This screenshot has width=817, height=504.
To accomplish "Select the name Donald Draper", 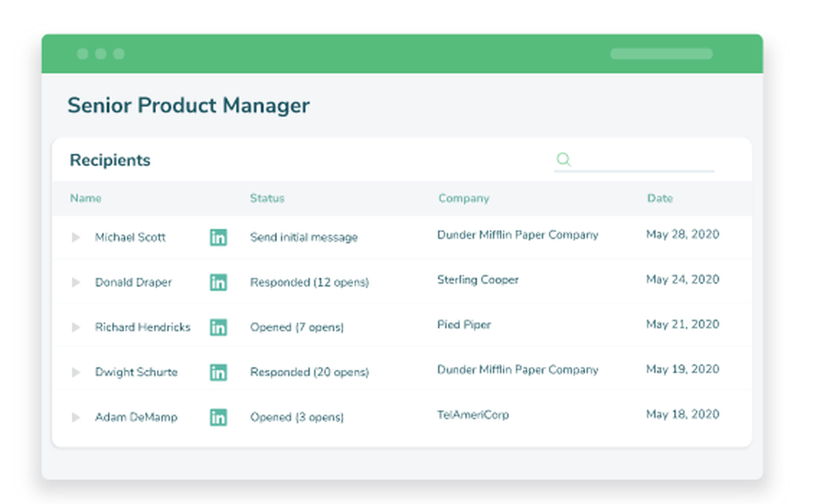I will coord(133,282).
